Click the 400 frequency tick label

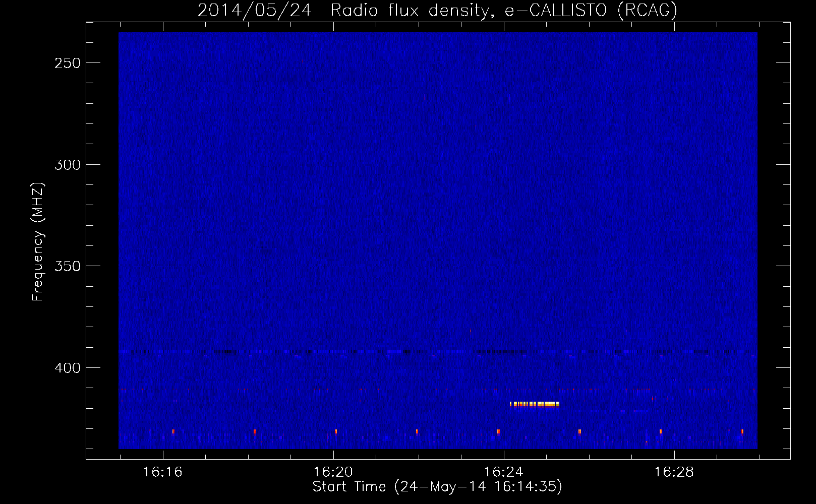(68, 368)
